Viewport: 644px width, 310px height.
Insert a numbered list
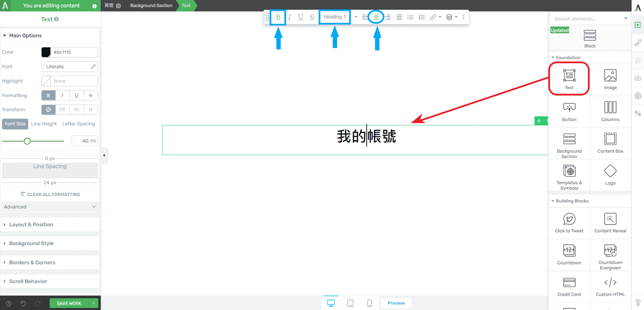[x=421, y=17]
